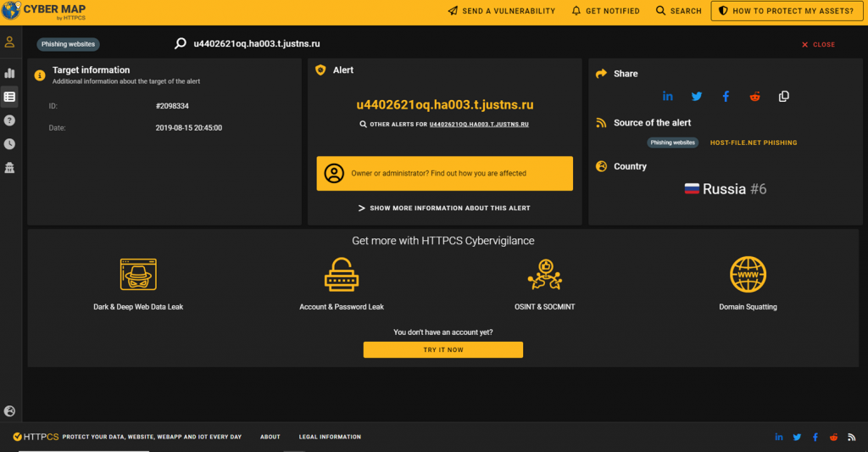Click the Dark & Deep Web Data Leak label
Image resolution: width=868 pixels, height=452 pixels.
coord(138,307)
